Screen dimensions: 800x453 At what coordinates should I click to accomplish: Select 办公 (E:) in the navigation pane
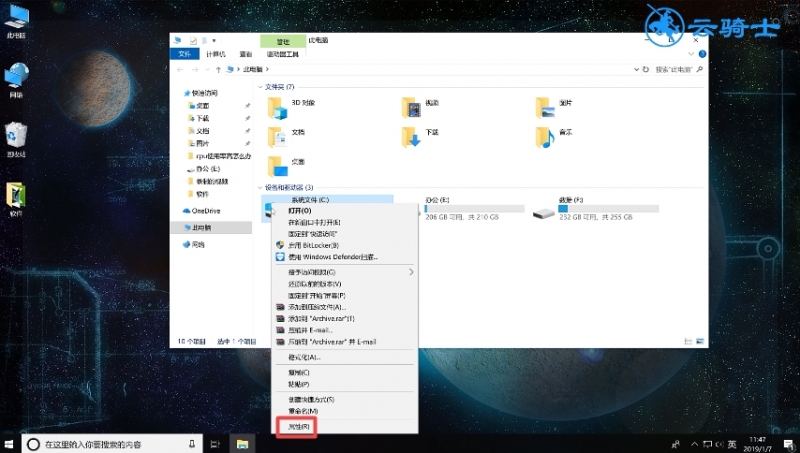coord(208,169)
